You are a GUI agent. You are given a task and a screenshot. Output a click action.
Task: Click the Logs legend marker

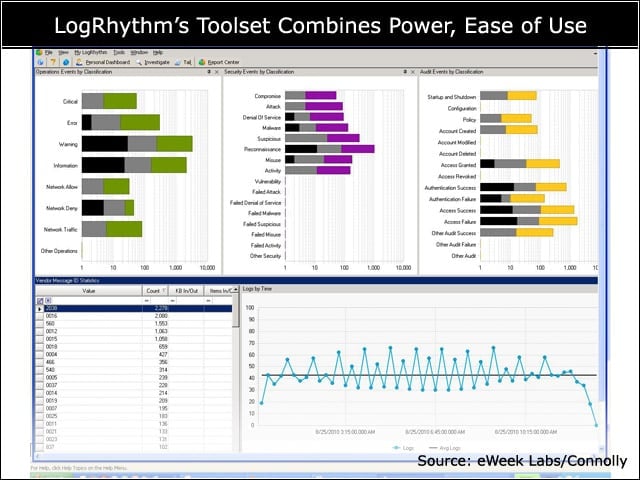(396, 448)
